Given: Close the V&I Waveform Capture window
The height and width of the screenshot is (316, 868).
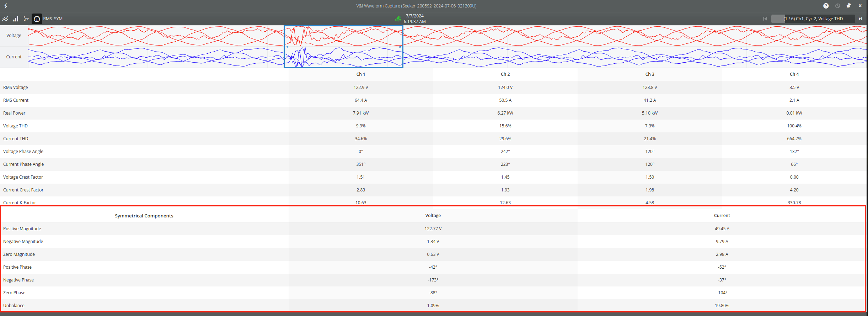Looking at the screenshot, I should [860, 6].
